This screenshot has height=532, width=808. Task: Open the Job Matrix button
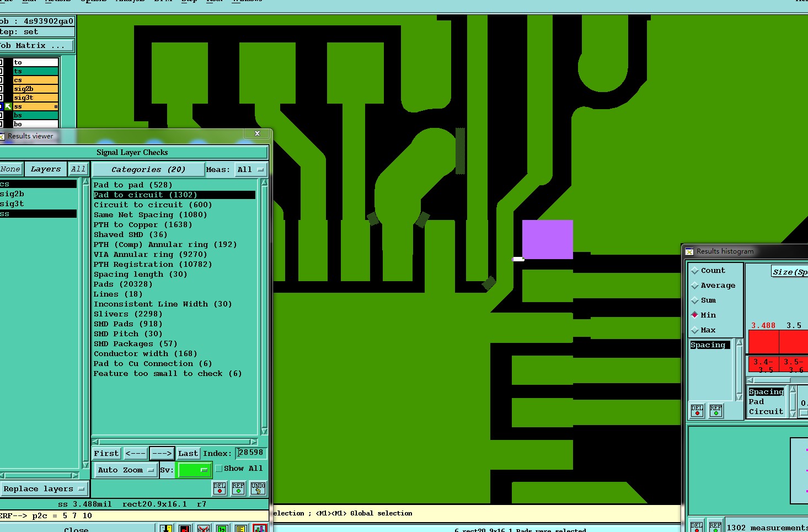click(36, 46)
